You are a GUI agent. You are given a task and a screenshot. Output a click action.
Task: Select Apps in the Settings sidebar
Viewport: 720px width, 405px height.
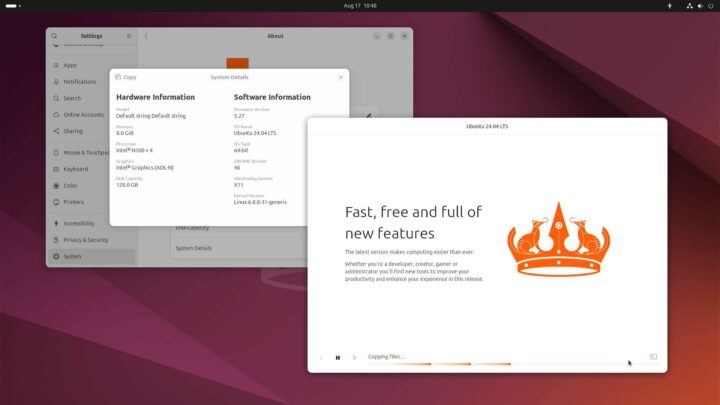click(70, 65)
